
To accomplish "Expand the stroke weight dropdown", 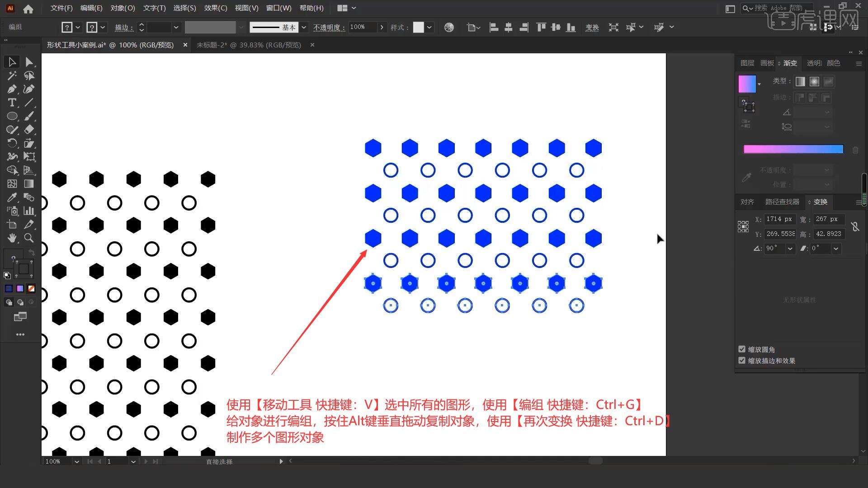I will pos(176,28).
